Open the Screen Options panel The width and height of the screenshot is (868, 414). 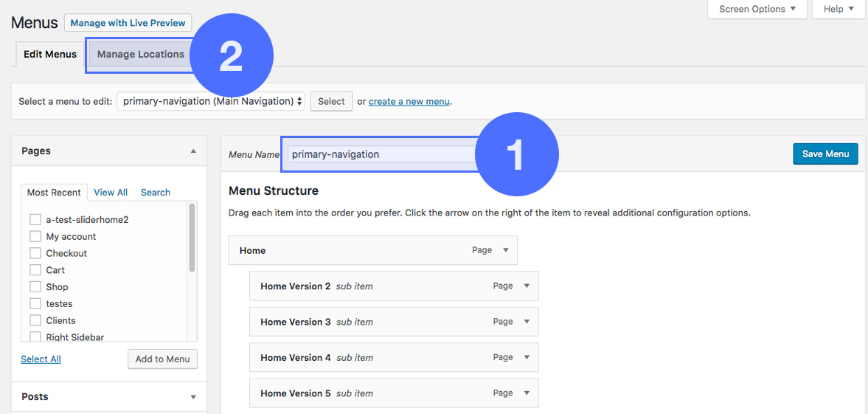[757, 9]
